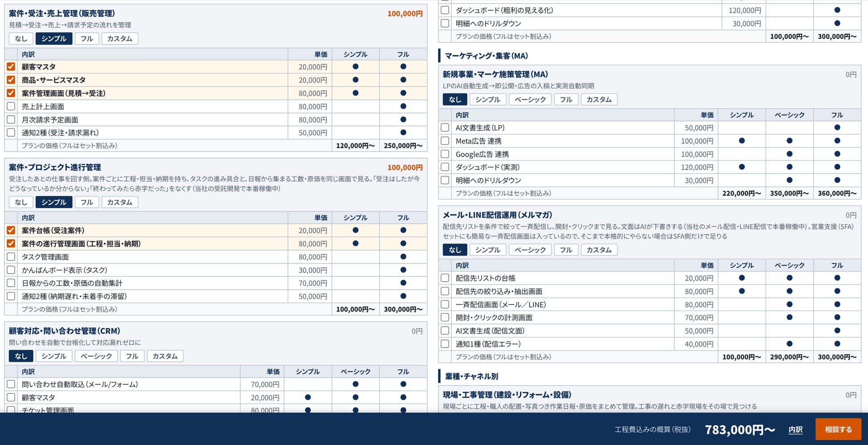Click the 相談する button
The image size is (868, 445).
(x=838, y=429)
